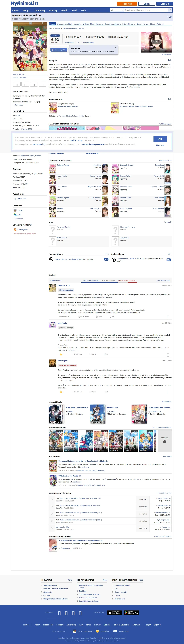Accept cookies with the OK button

[160, 139]
